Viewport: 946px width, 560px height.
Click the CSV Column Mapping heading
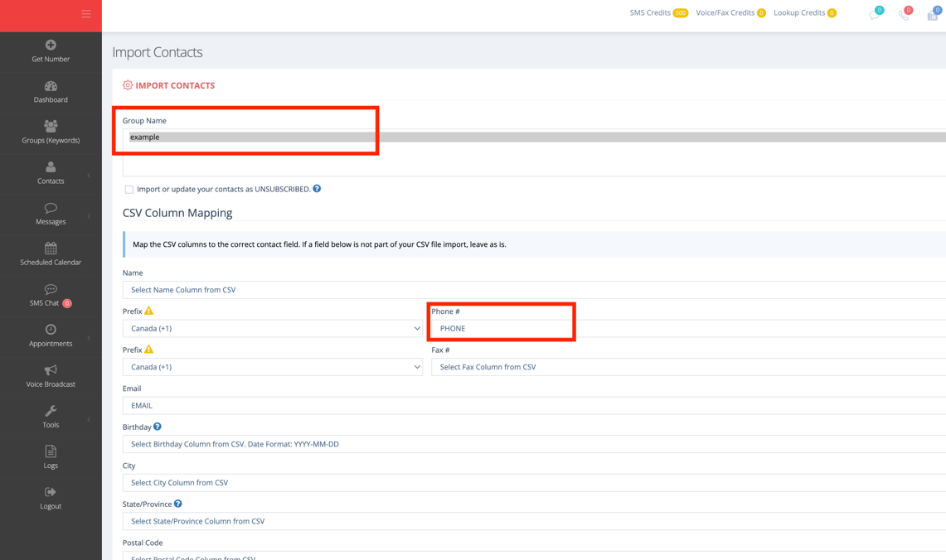pyautogui.click(x=177, y=213)
